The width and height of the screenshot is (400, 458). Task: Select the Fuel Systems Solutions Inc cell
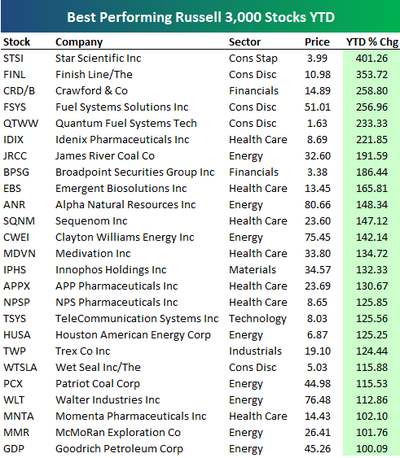122,107
